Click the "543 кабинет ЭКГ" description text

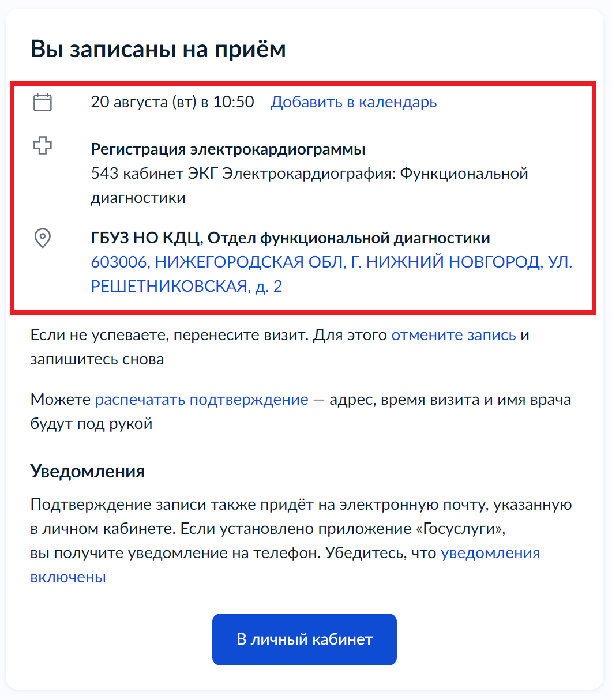155,174
